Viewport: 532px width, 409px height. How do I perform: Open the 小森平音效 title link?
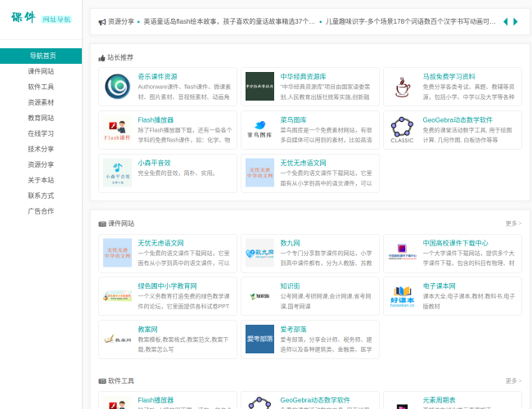[x=154, y=163]
